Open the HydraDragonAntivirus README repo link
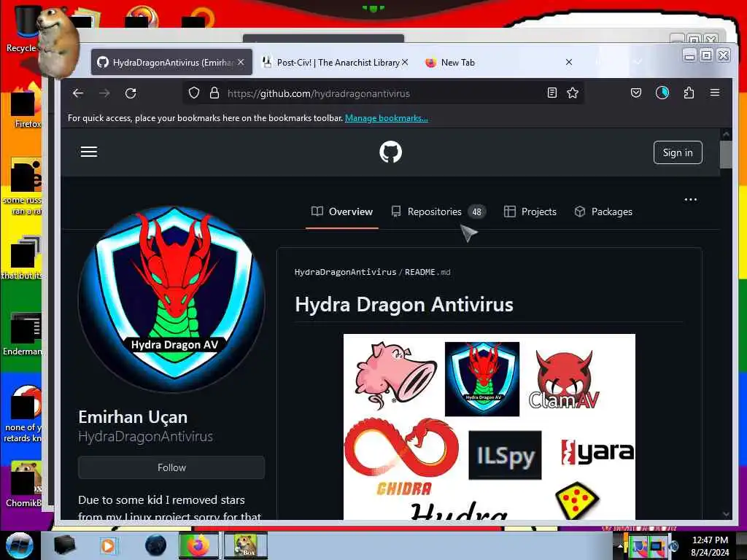Screen dimensions: 747x560 click(345, 272)
